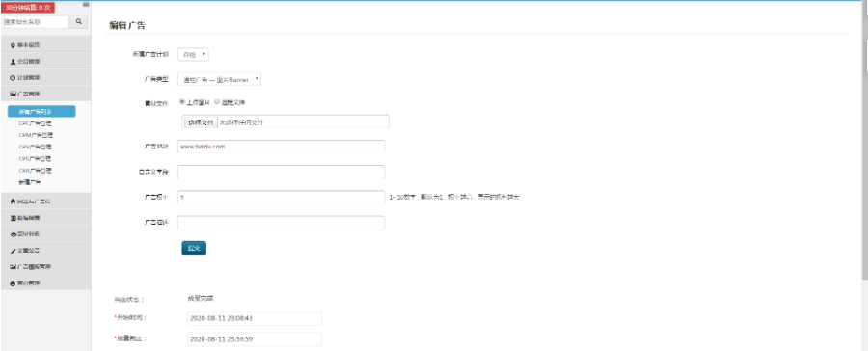The height and width of the screenshot is (351, 868).
Task: Click the user silhouette icon for member management
Action: (13, 62)
